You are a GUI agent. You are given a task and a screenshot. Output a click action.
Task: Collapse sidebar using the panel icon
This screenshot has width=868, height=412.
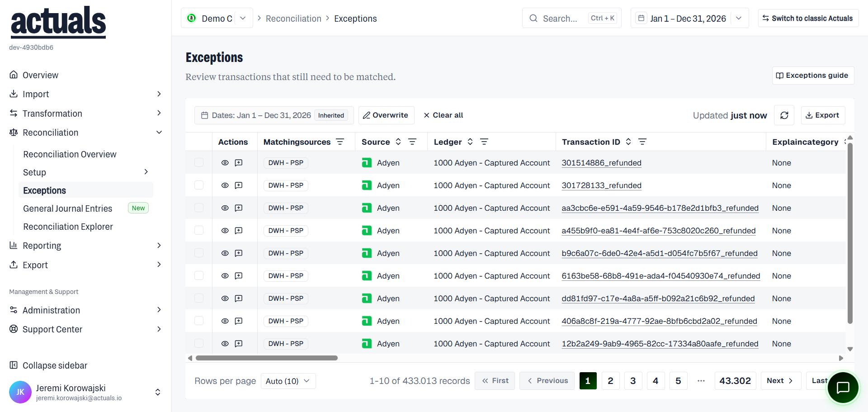tap(14, 365)
